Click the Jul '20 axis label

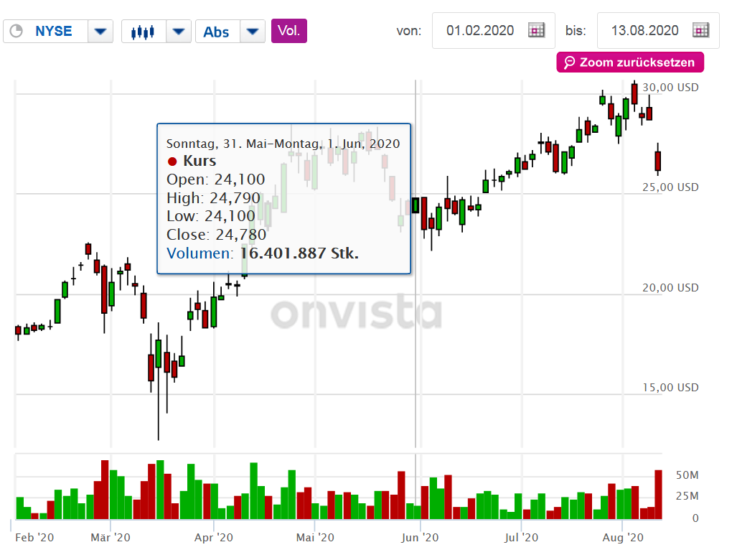click(521, 538)
